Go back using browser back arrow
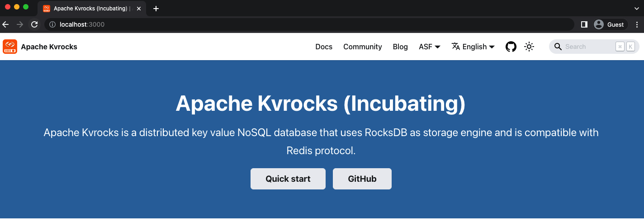Viewport: 644px width, 222px height. [5, 24]
